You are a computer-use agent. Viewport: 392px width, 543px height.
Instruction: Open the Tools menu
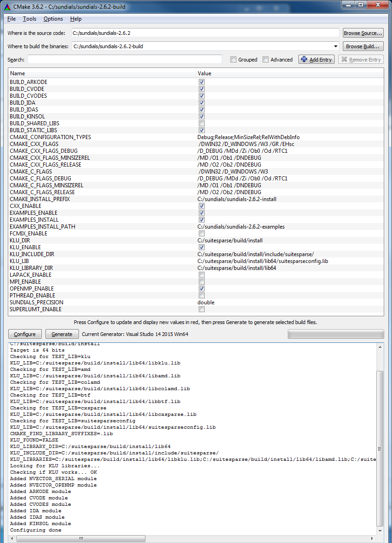(29, 19)
